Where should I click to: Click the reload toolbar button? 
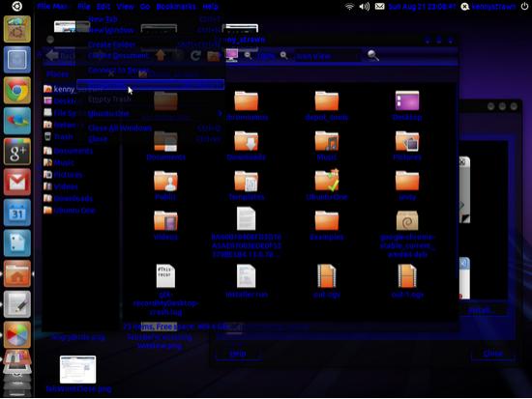point(195,55)
